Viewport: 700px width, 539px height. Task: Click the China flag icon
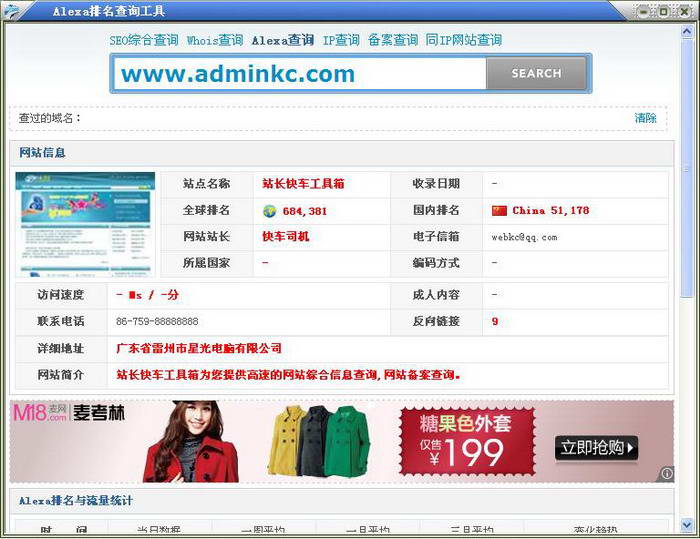(x=499, y=210)
